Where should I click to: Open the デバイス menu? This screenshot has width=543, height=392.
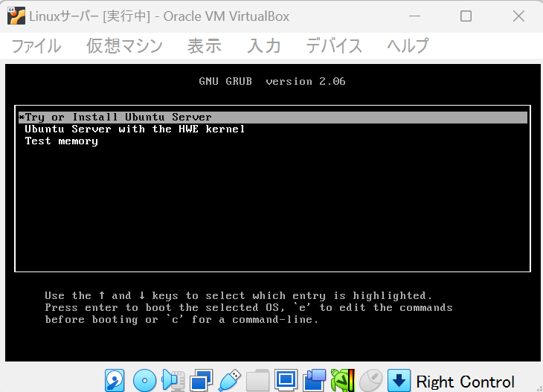334,45
